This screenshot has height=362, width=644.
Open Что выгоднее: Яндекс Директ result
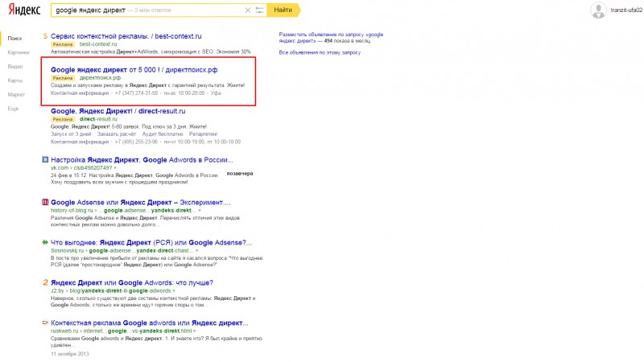point(151,243)
